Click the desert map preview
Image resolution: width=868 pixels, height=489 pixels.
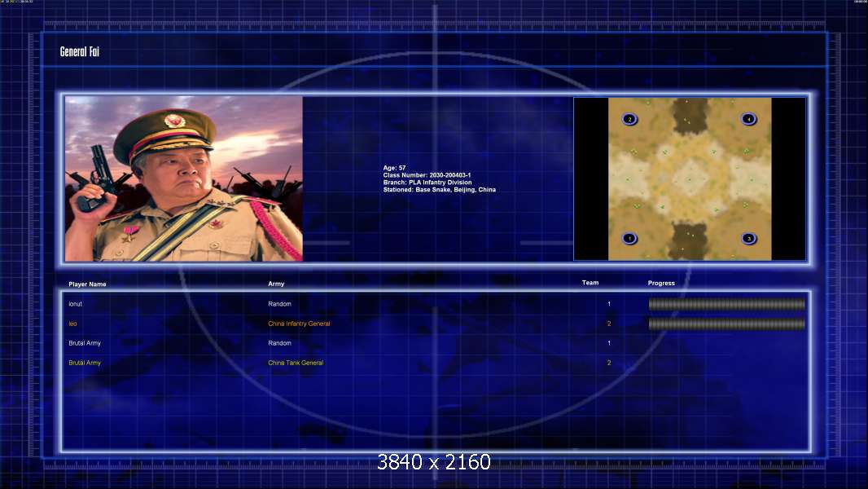click(x=690, y=178)
